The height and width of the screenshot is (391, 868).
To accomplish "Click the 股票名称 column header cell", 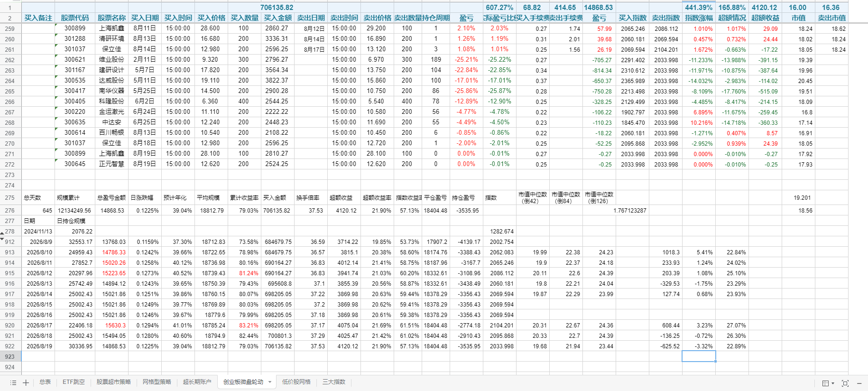I will point(112,18).
